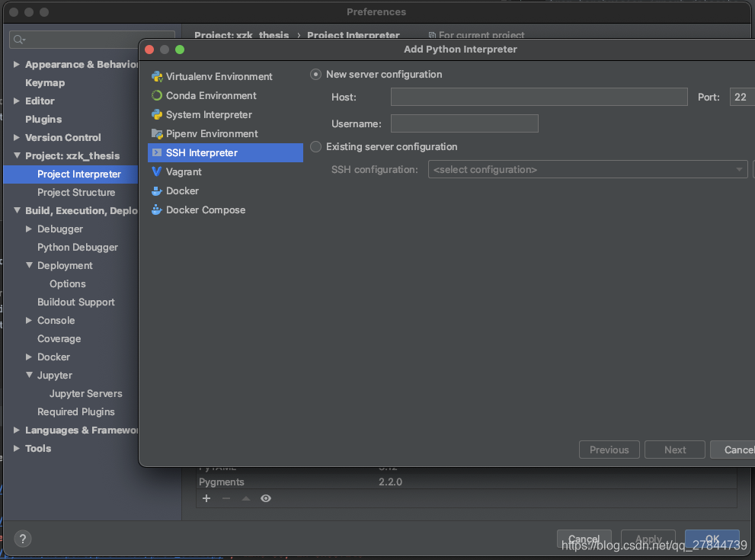Click the minus icon to remove package
Image resolution: width=755 pixels, height=560 pixels.
226,498
